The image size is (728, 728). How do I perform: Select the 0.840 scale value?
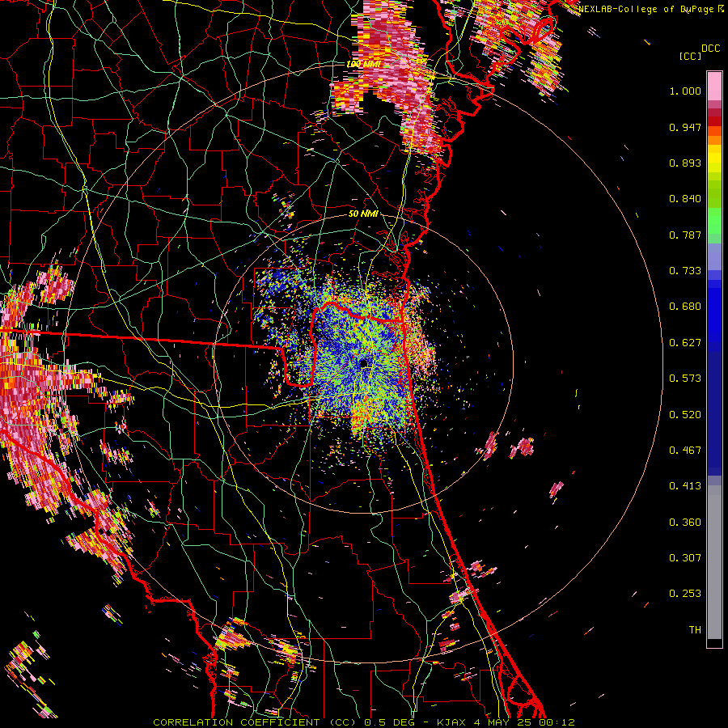(685, 199)
